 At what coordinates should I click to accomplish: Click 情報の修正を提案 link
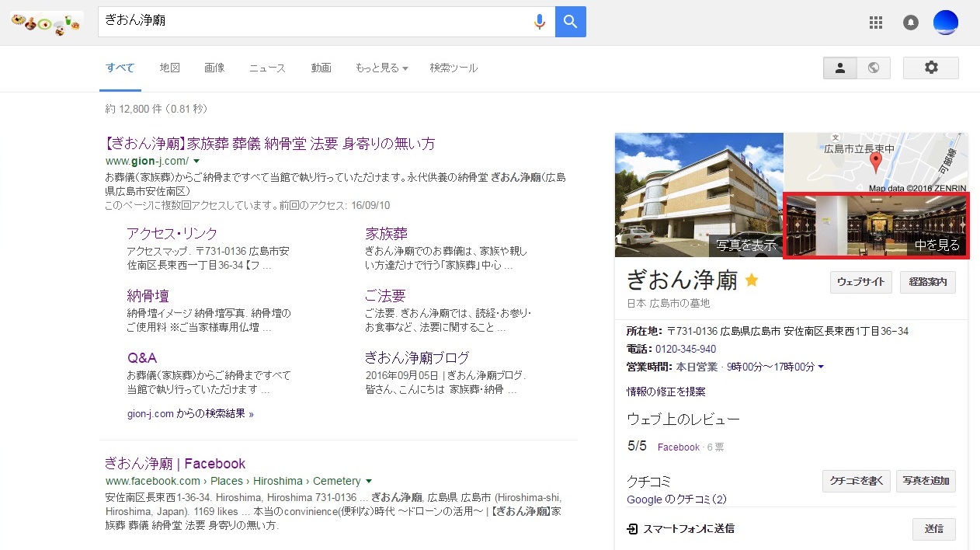[666, 392]
